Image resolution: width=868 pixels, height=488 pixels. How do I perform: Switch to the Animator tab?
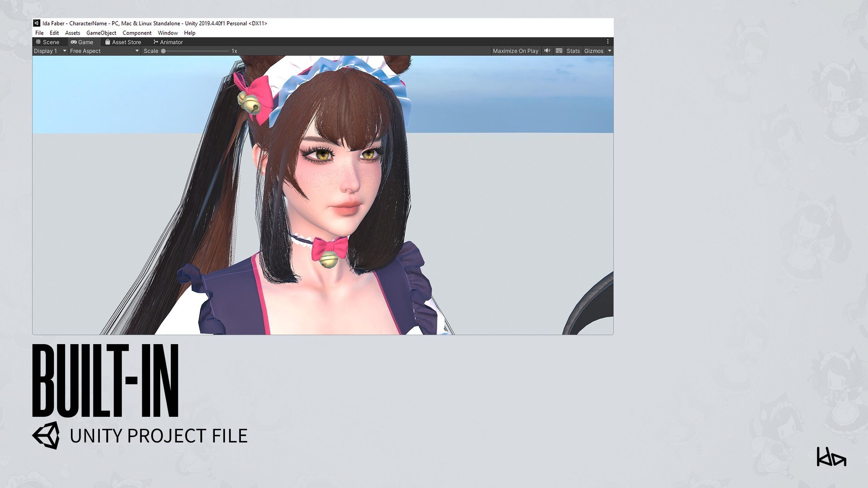coord(168,42)
